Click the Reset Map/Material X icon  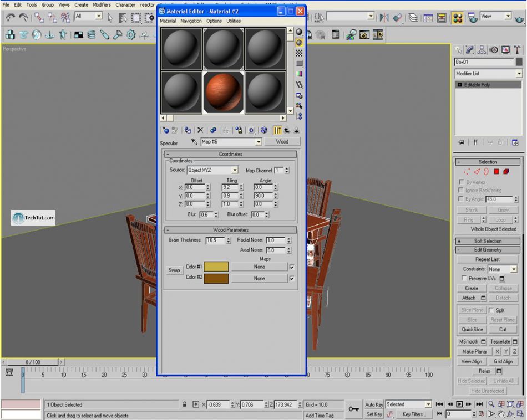point(200,130)
